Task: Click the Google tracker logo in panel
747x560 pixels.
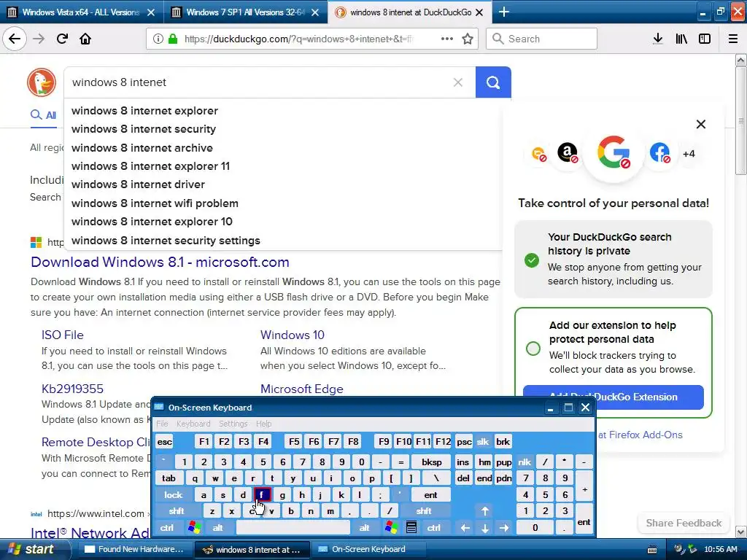Action: (x=614, y=152)
